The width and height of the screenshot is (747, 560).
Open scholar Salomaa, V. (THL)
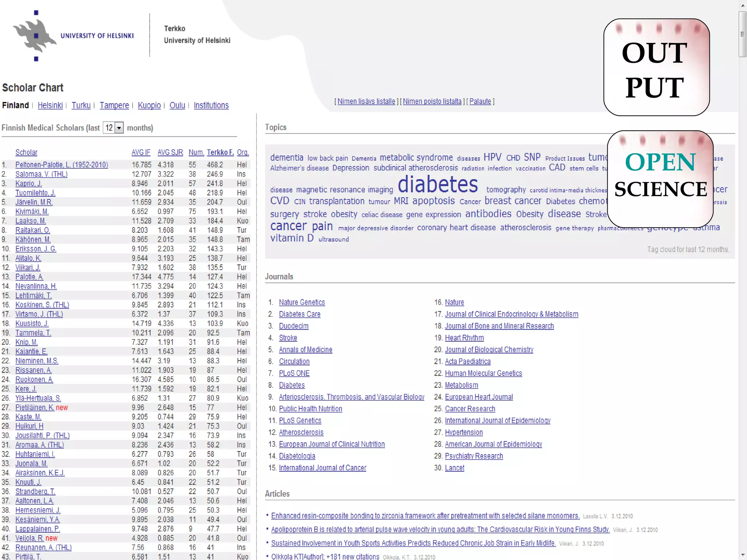[41, 174]
